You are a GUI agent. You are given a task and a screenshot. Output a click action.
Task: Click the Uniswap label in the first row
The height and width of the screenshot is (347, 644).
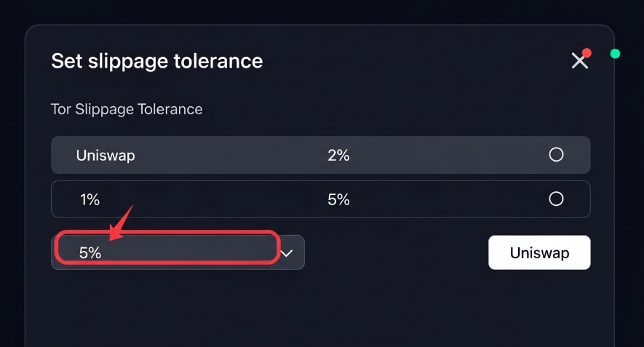[x=106, y=155]
